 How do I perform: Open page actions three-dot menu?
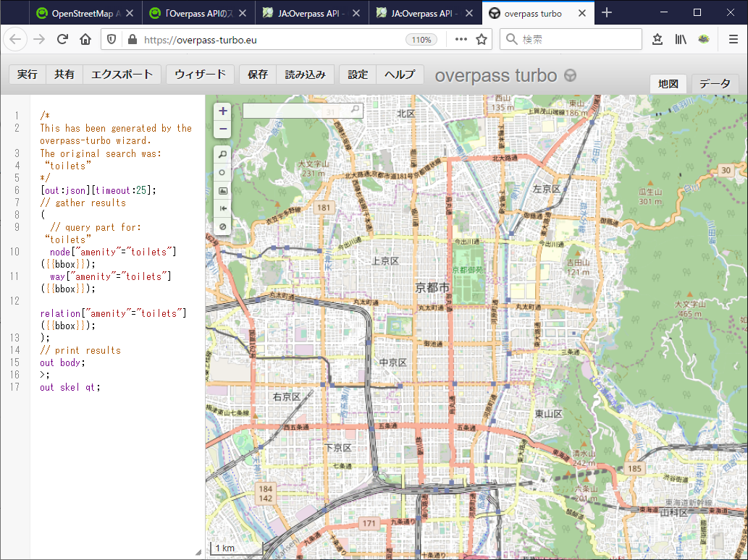tap(461, 39)
